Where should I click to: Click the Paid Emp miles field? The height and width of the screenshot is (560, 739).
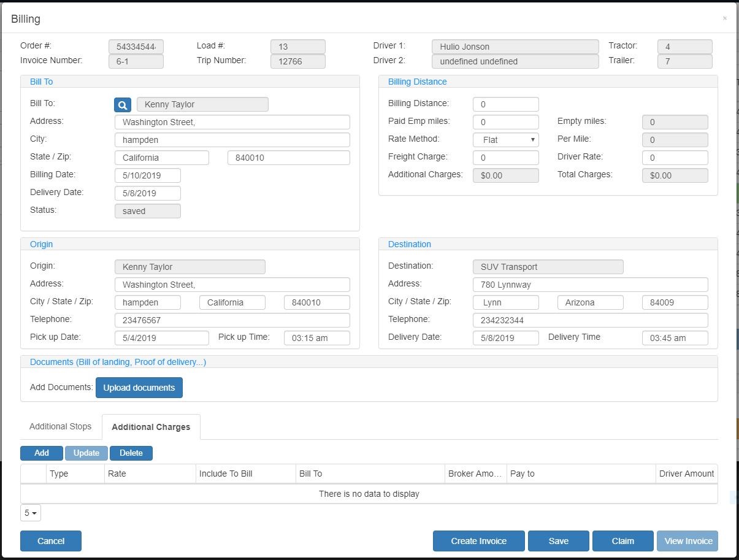click(x=506, y=122)
